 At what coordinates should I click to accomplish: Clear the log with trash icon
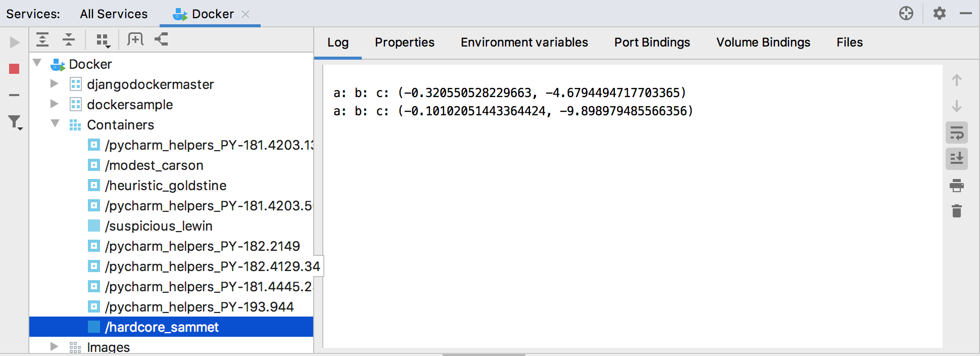pos(957,211)
